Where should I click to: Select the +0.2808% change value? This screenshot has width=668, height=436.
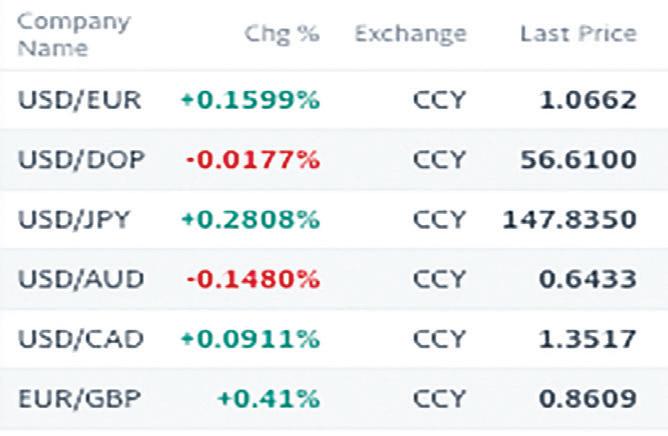[x=250, y=219]
